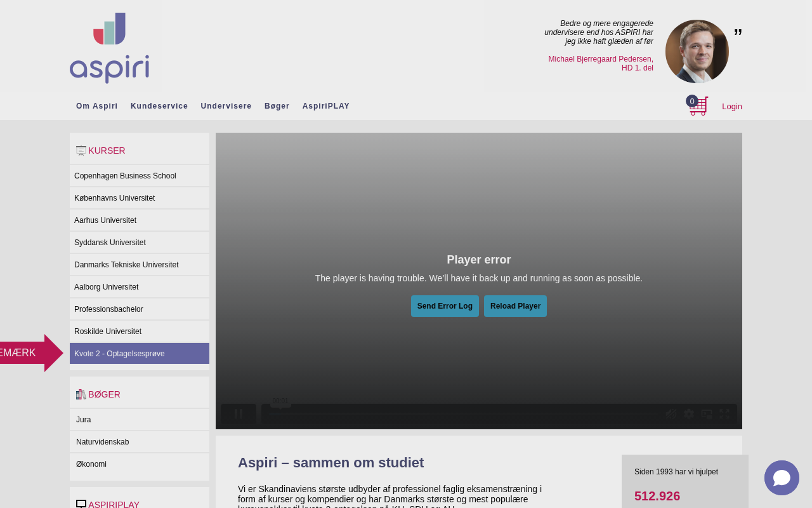Click the testimonial quote text
The height and width of the screenshot is (508, 812).
click(599, 32)
